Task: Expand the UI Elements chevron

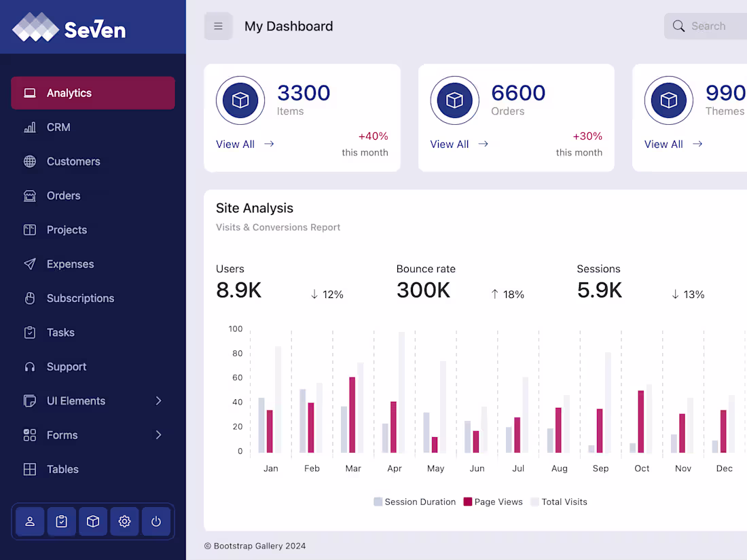Action: [x=159, y=401]
